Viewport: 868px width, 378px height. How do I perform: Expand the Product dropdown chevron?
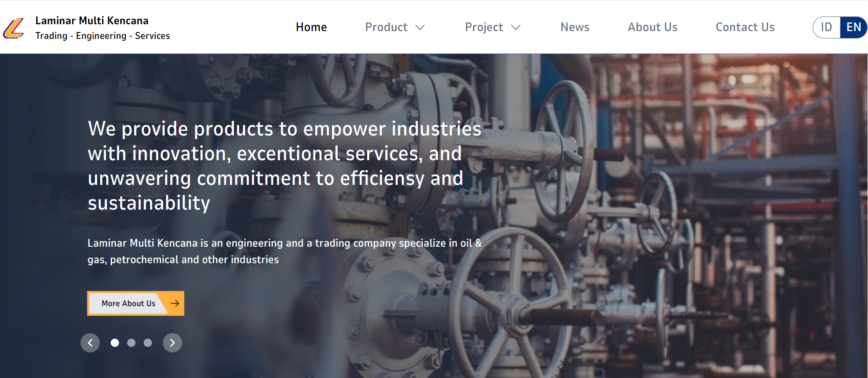[x=420, y=27]
